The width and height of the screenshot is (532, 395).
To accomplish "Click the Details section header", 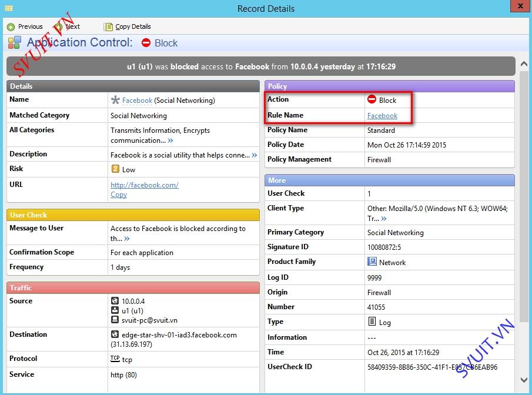I will [x=133, y=86].
